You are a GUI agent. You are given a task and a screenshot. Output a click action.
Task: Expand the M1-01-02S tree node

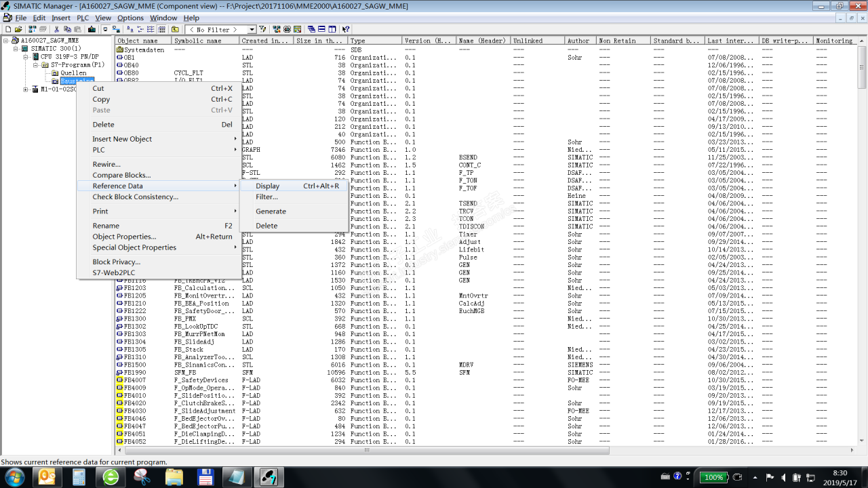[x=26, y=89]
